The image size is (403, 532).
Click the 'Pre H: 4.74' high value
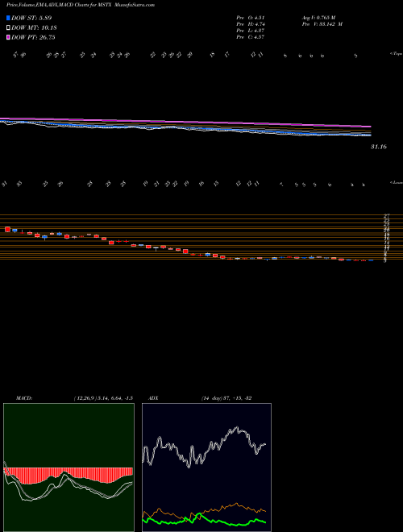(251, 24)
